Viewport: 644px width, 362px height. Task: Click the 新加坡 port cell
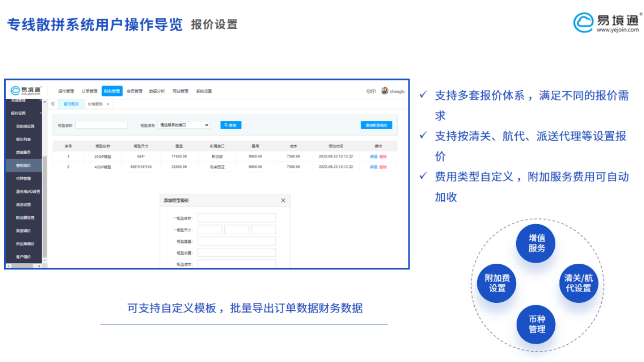tap(217, 156)
